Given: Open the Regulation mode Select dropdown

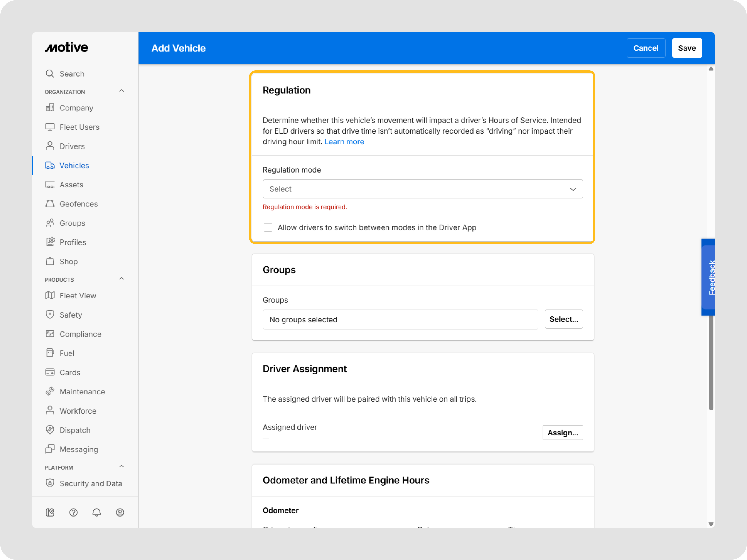Looking at the screenshot, I should [423, 189].
